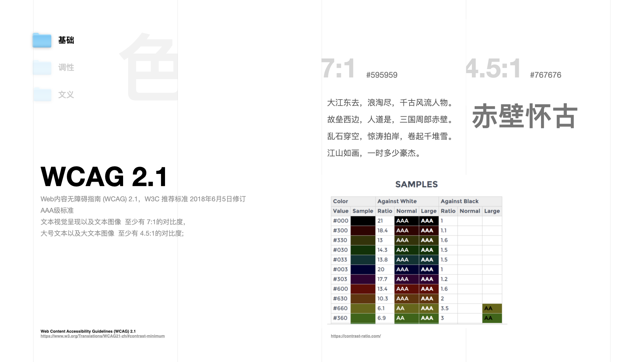Click the #360 green color sample
The width and height of the screenshot is (644, 362).
coord(363,318)
